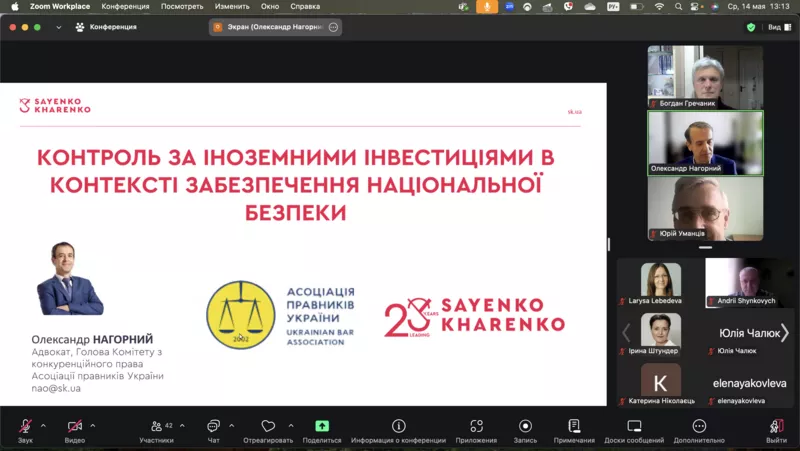Select Юрій Уманців video thumbnail
The height and width of the screenshot is (451, 800).
pos(705,209)
